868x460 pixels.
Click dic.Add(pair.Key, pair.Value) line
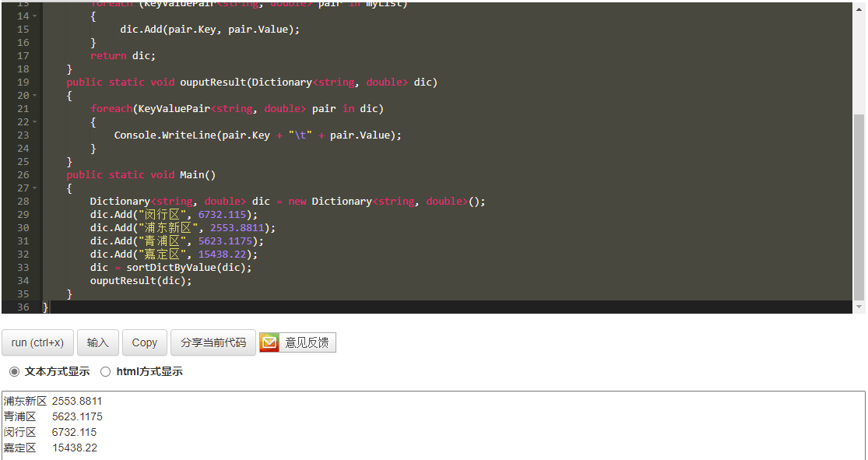pos(210,30)
